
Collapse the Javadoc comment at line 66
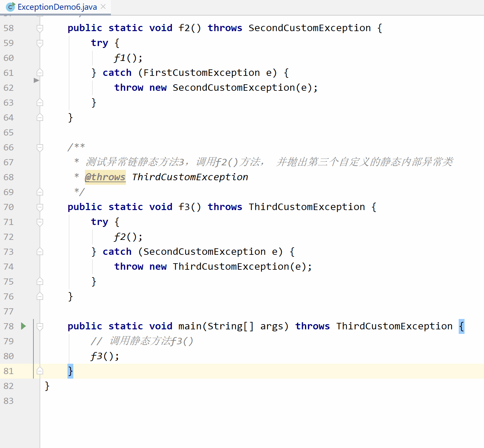[40, 147]
